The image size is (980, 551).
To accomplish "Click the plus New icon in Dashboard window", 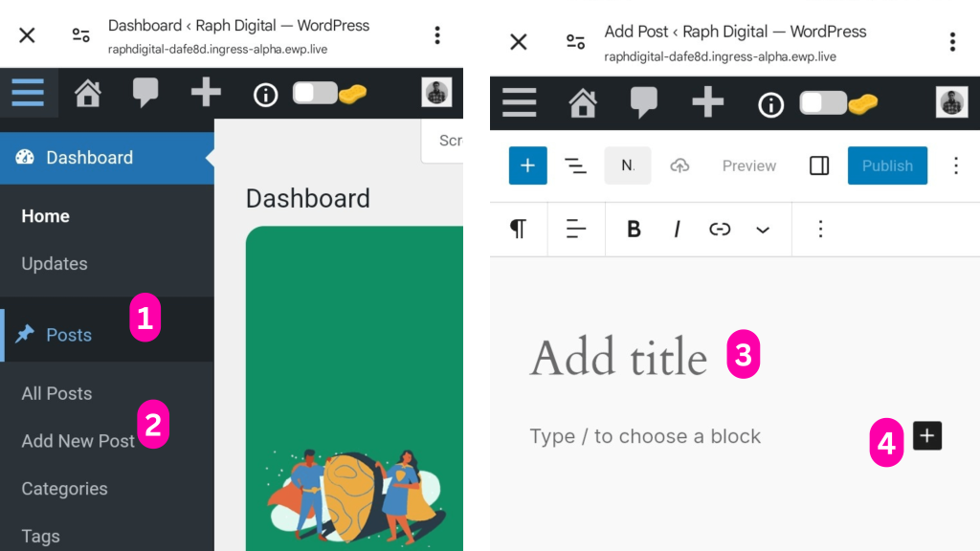I will (x=206, y=93).
